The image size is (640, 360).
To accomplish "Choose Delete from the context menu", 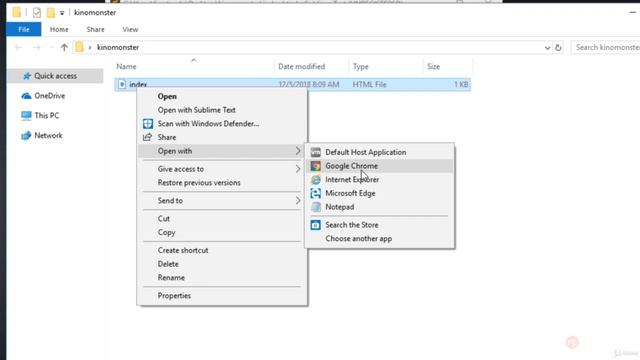I will point(222,264).
